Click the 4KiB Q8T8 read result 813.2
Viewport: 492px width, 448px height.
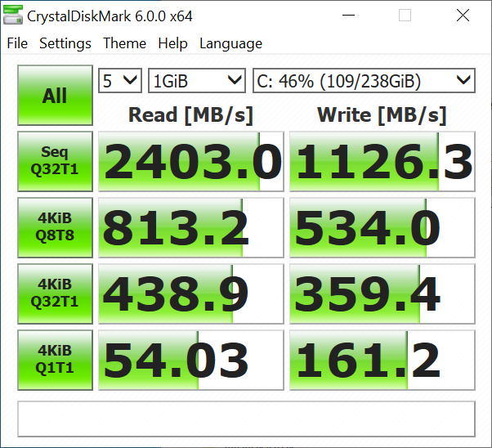pyautogui.click(x=191, y=227)
